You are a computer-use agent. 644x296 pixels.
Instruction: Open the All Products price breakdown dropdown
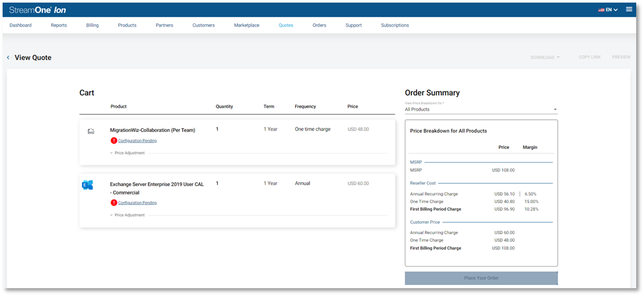tap(481, 109)
